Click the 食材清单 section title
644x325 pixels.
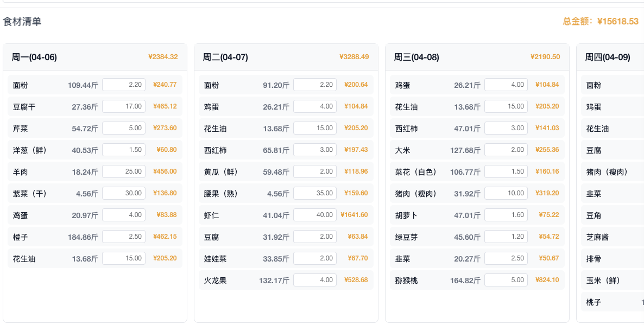click(22, 22)
